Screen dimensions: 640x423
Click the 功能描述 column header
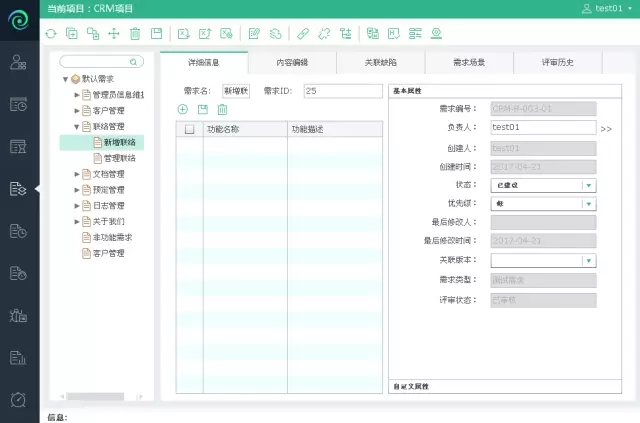[x=335, y=129]
